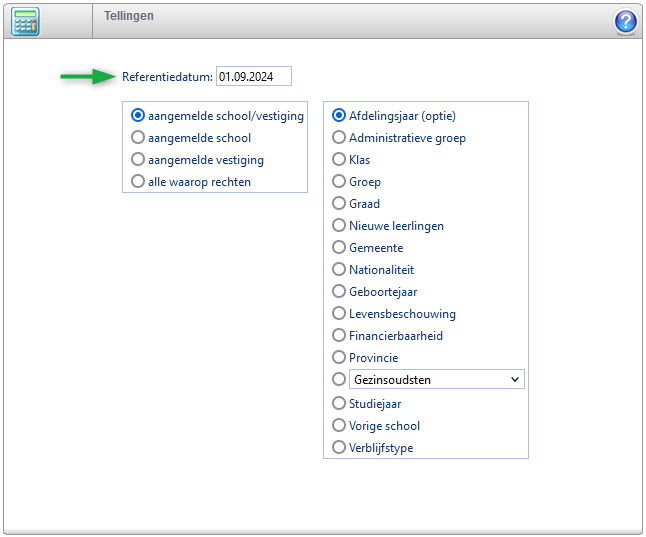Pick the Graad counting option

coord(340,204)
